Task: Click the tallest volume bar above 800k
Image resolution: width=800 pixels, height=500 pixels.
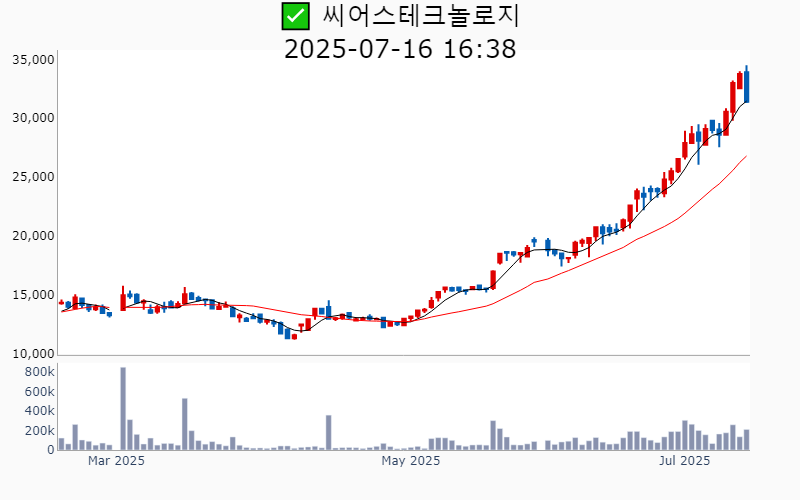Action: pyautogui.click(x=123, y=409)
